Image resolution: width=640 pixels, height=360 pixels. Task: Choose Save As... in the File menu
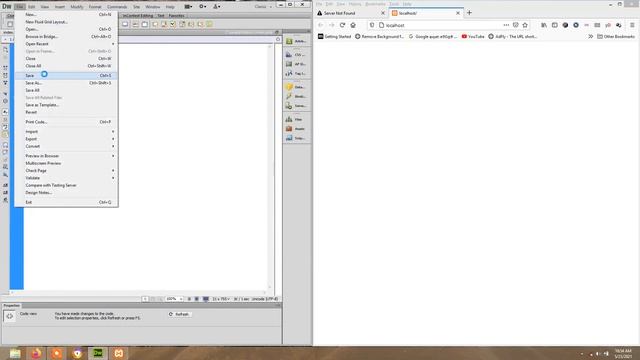click(67, 83)
